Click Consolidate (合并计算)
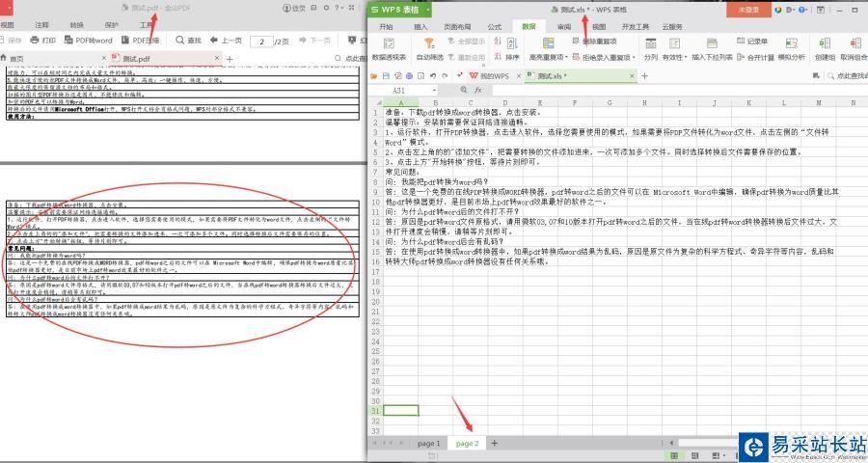The image size is (868, 463). click(755, 57)
